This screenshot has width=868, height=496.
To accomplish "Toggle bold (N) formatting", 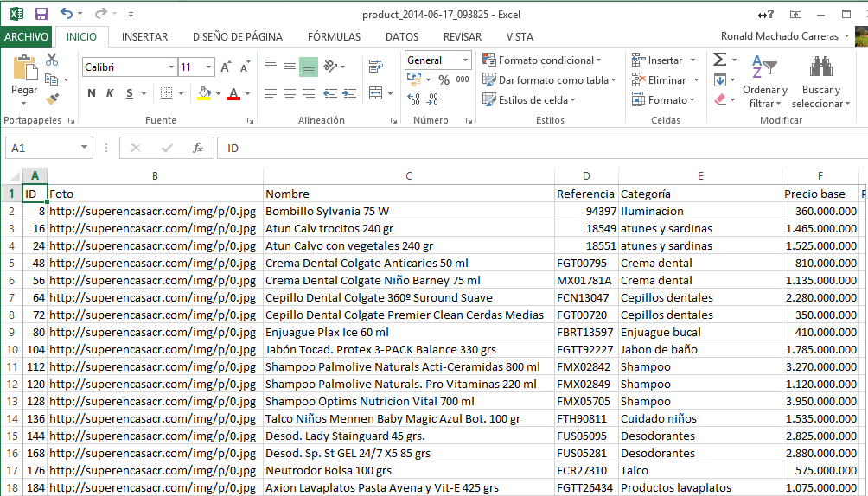I will tap(91, 93).
